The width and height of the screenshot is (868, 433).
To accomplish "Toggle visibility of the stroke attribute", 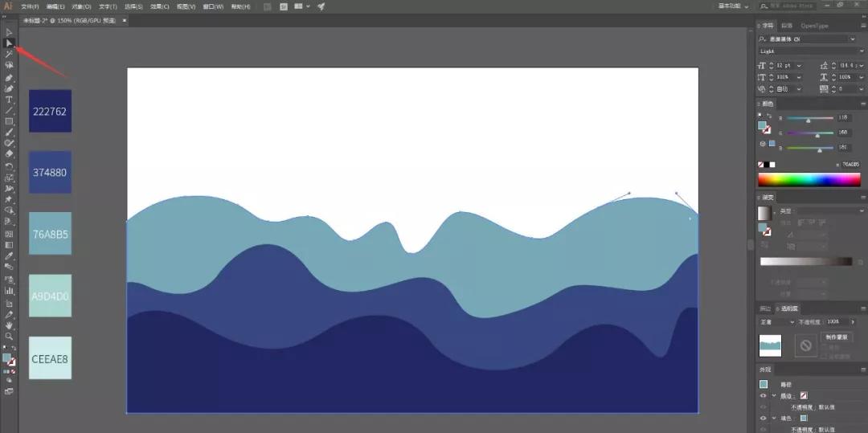I will [x=763, y=396].
